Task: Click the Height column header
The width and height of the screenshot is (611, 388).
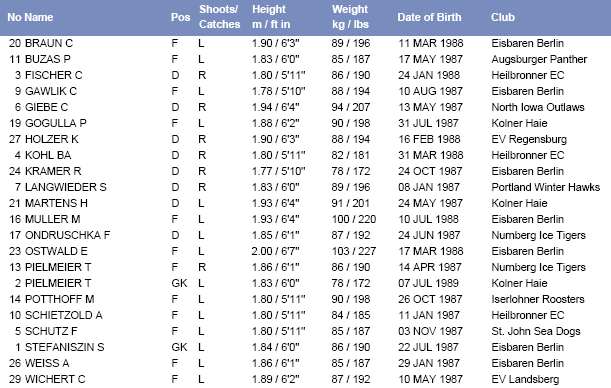Action: (x=271, y=17)
